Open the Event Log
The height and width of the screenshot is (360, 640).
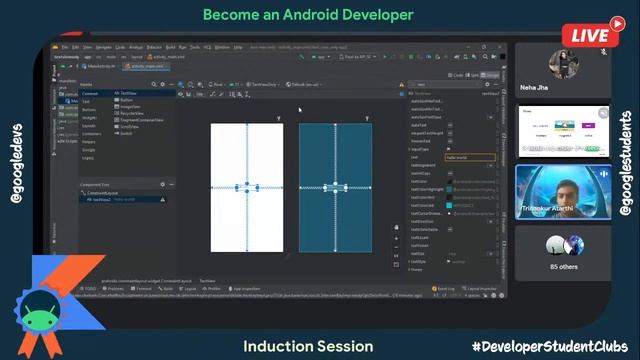coord(443,289)
